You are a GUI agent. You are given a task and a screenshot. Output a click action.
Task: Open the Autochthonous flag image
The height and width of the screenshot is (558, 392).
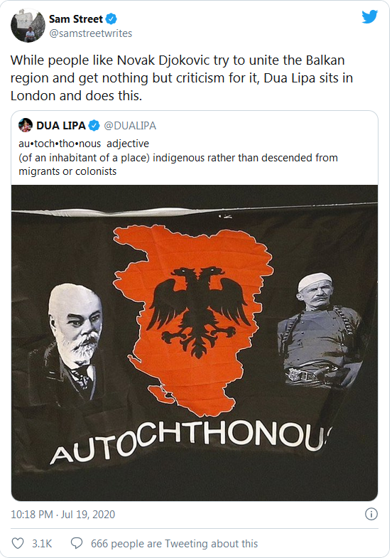click(x=195, y=343)
